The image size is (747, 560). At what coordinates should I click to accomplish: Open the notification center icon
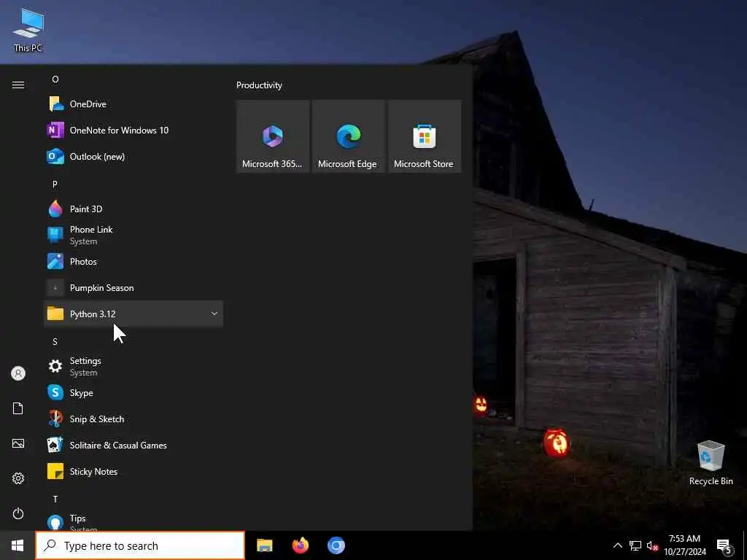pos(724,545)
